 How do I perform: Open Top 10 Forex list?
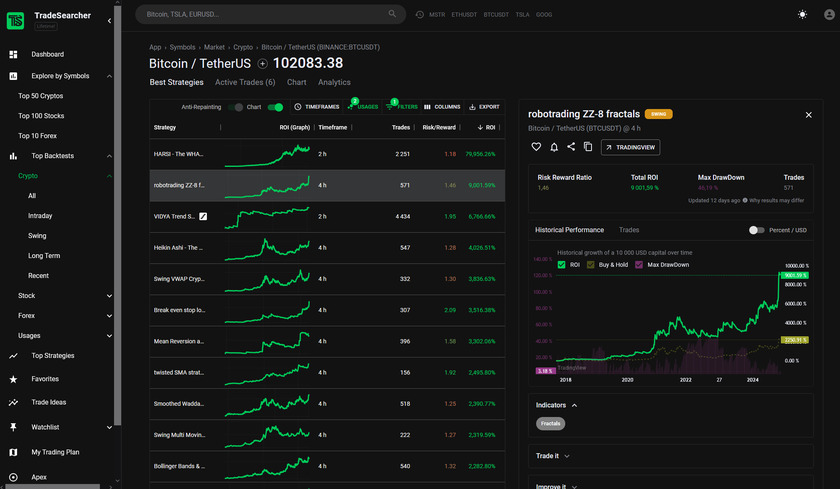[x=38, y=136]
